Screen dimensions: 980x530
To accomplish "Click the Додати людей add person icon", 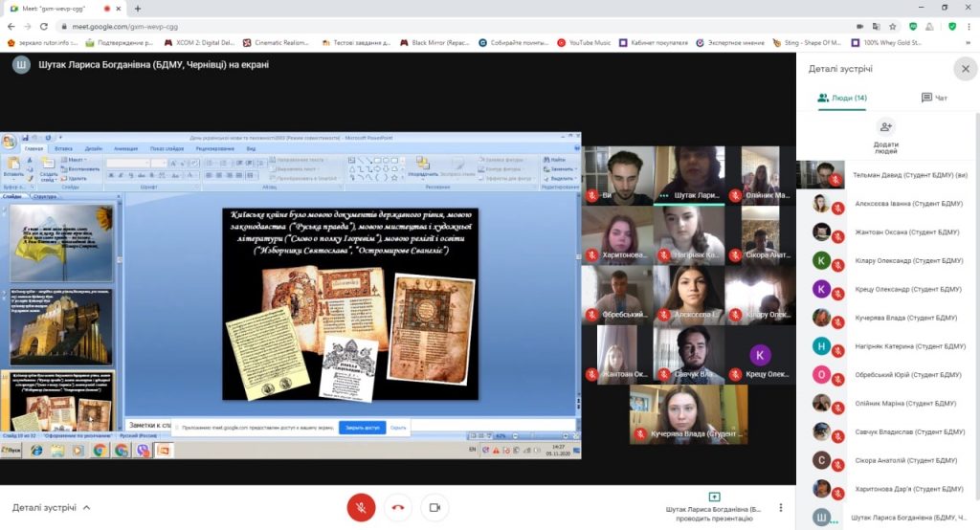I will point(885,127).
